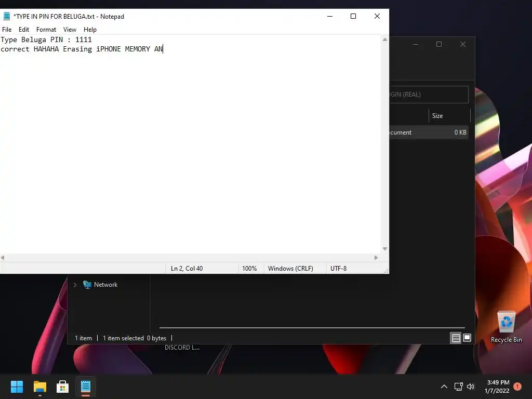
Task: Click the 100% zoom status entry
Action: click(x=249, y=269)
